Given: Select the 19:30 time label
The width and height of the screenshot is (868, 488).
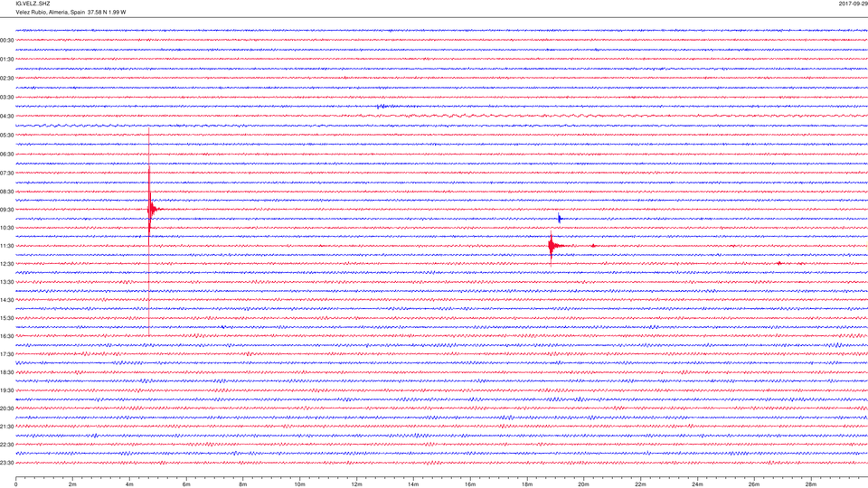Looking at the screenshot, I should [7, 390].
